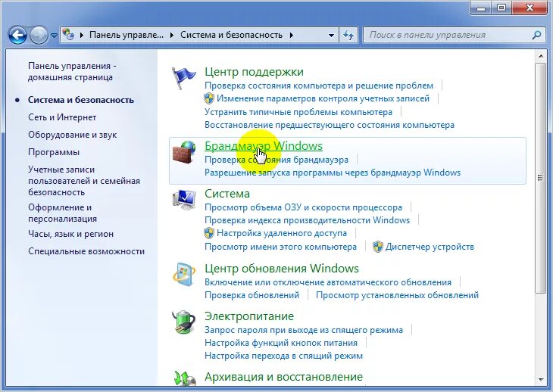Open Диспетчер устройств link

430,247
